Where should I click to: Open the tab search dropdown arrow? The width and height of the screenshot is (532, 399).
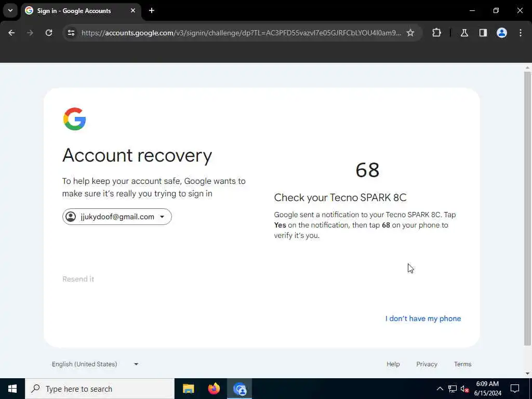(10, 10)
